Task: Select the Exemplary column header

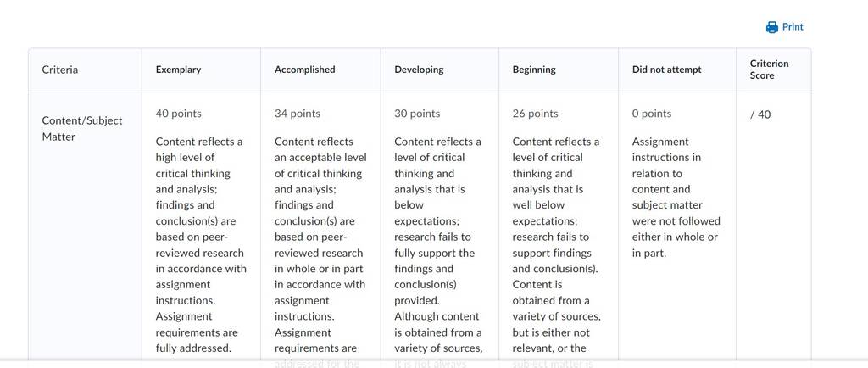Action: (x=178, y=70)
